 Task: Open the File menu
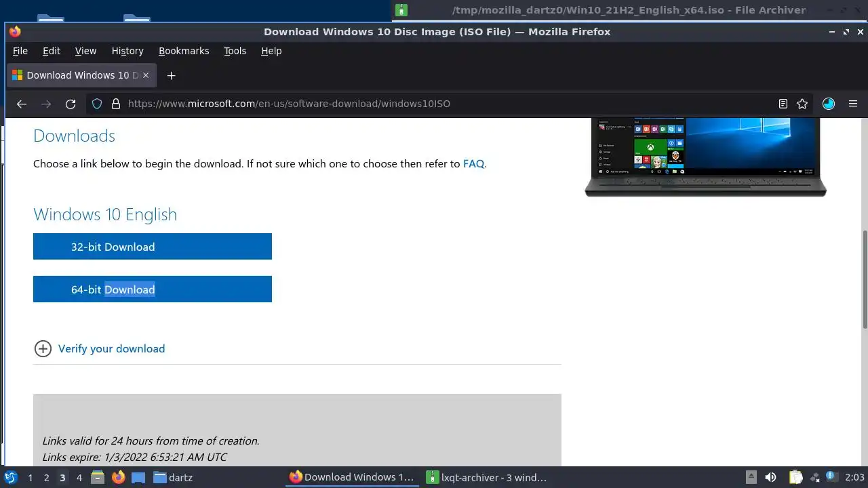(x=20, y=51)
